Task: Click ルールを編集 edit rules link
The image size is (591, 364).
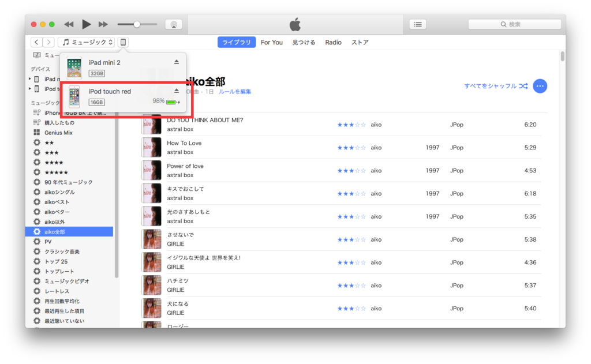Action: pyautogui.click(x=235, y=92)
